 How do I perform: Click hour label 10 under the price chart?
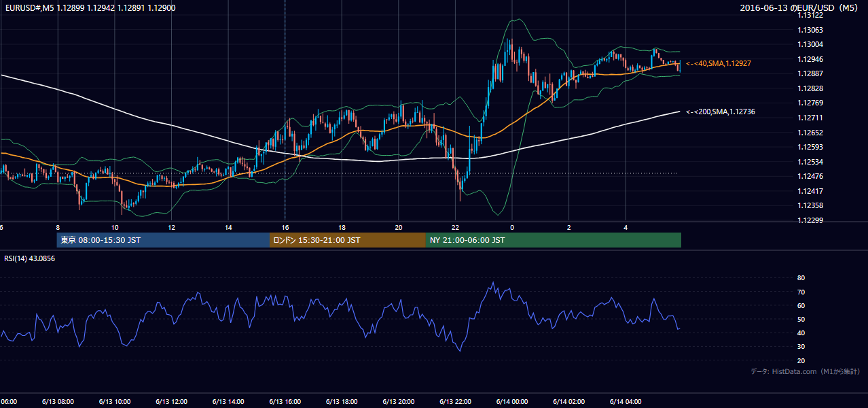point(115,228)
